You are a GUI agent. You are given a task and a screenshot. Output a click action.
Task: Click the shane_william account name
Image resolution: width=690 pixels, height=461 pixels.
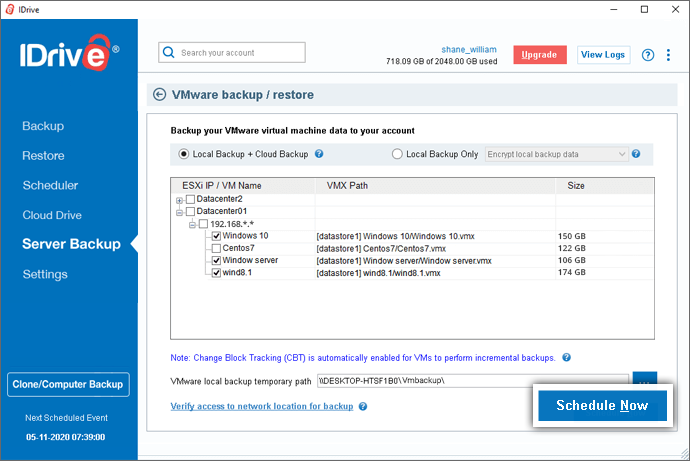[x=469, y=49]
